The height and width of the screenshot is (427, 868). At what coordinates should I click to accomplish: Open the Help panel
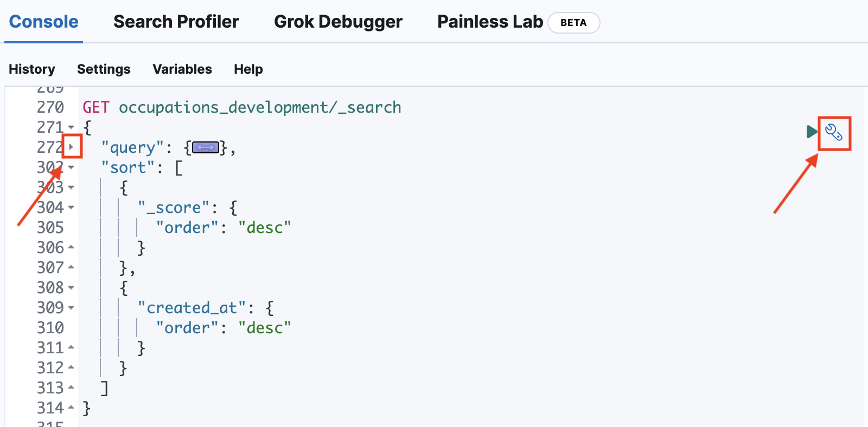(248, 69)
